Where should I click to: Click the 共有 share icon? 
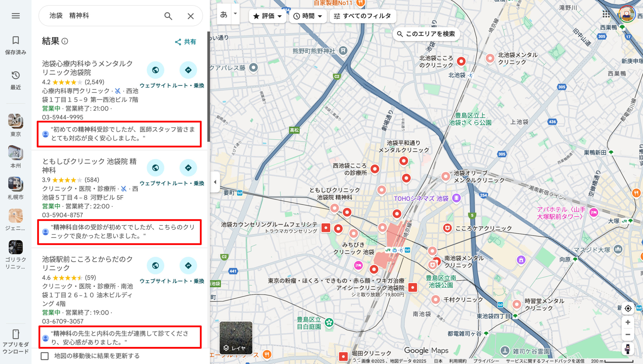pyautogui.click(x=178, y=42)
